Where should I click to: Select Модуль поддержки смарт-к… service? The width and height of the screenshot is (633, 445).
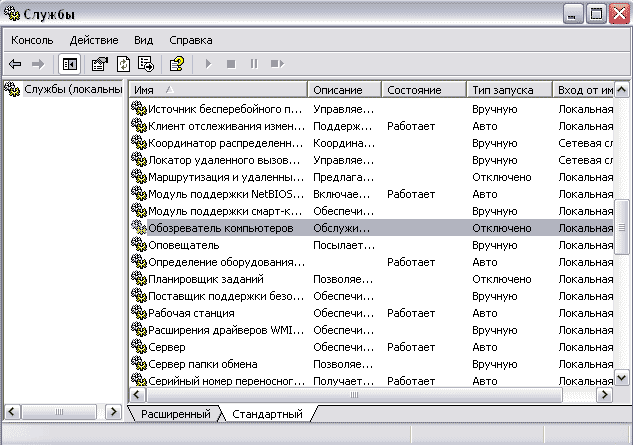(x=225, y=211)
